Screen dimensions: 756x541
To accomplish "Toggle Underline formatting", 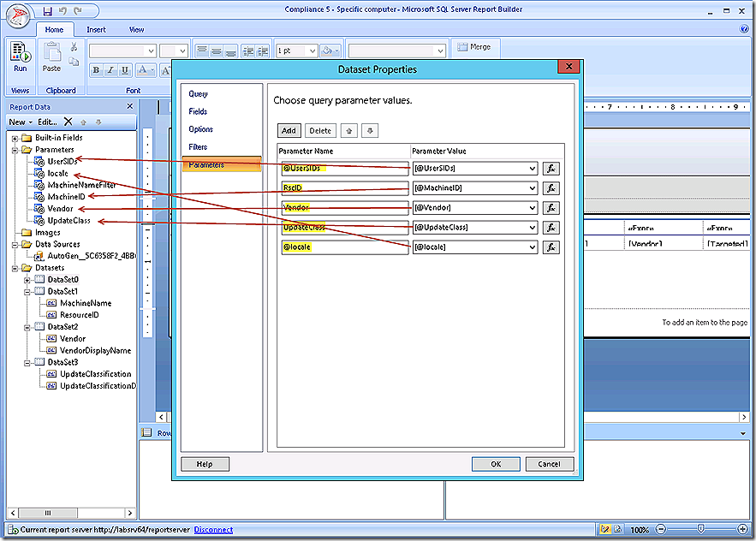I will 125,70.
